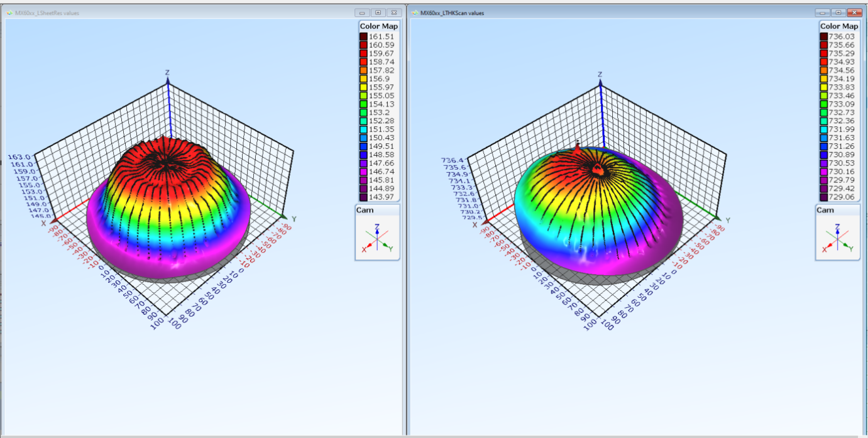Click the Z axis label on the LSheetRes plot
Image resolution: width=868 pixels, height=438 pixels.
[167, 73]
